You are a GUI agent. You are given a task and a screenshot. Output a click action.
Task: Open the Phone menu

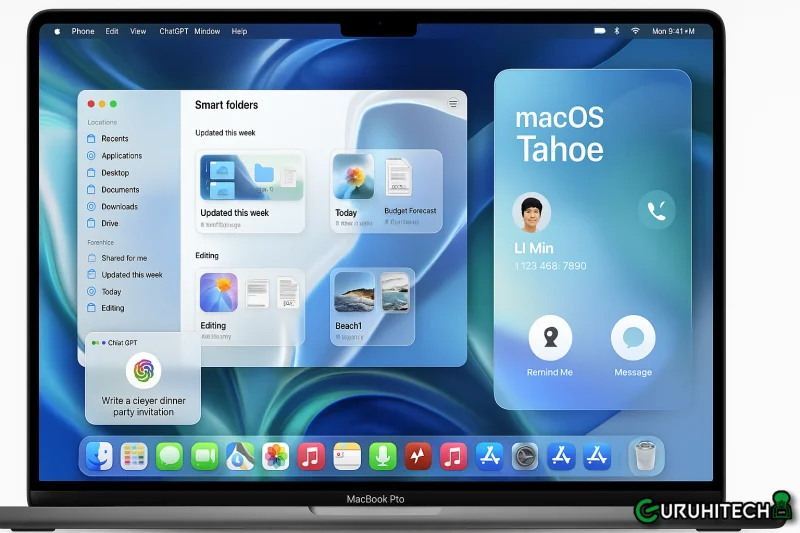click(x=83, y=31)
